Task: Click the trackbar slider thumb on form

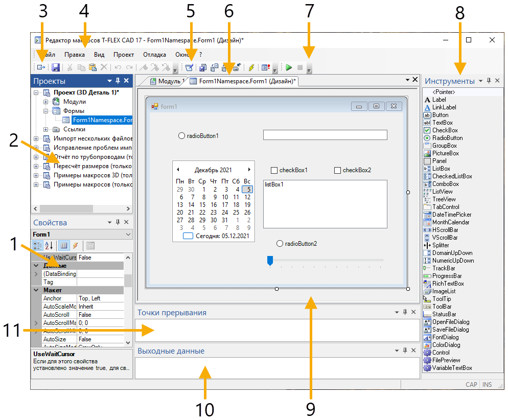Action: click(x=270, y=261)
